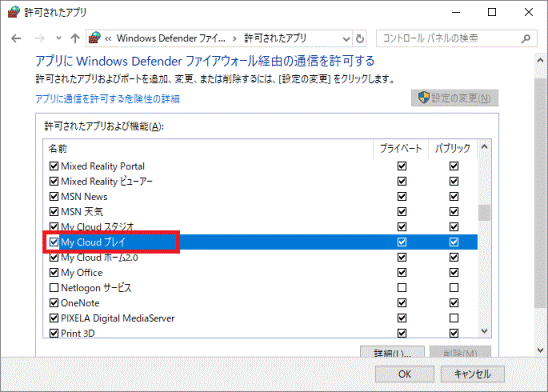This screenshot has width=548, height=392.
Task: Select the OneNote row text
Action: point(80,303)
